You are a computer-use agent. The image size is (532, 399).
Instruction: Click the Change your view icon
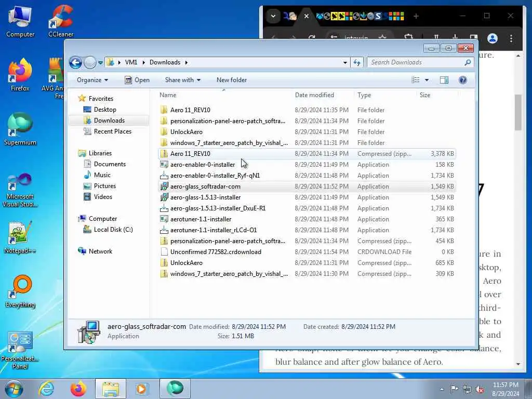pos(415,80)
